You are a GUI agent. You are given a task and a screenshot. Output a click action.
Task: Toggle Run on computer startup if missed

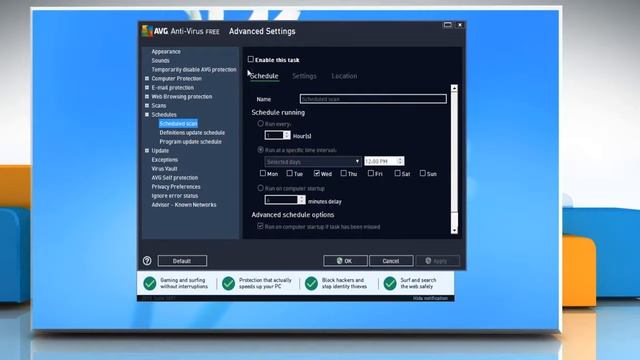260,226
